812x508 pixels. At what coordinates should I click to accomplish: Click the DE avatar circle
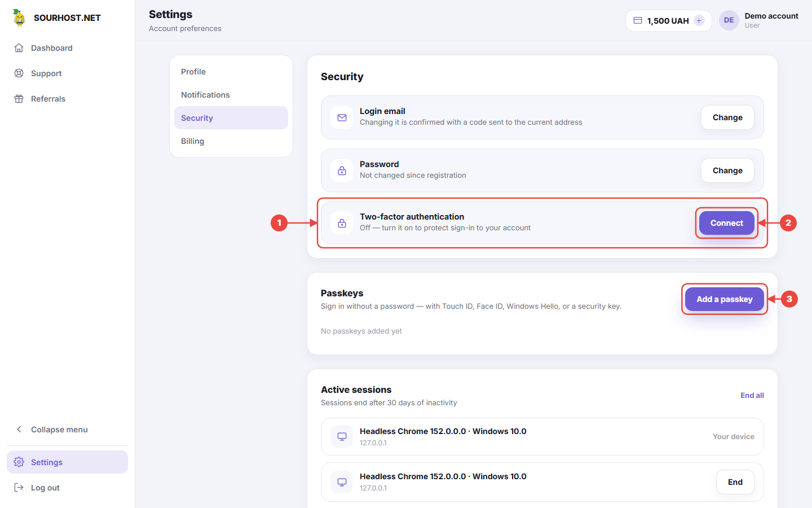[x=729, y=20]
